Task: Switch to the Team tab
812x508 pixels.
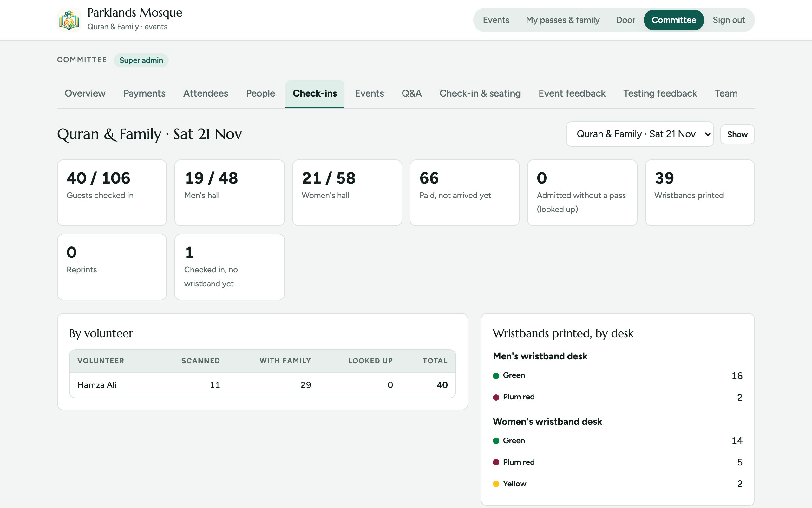Action: (726, 93)
